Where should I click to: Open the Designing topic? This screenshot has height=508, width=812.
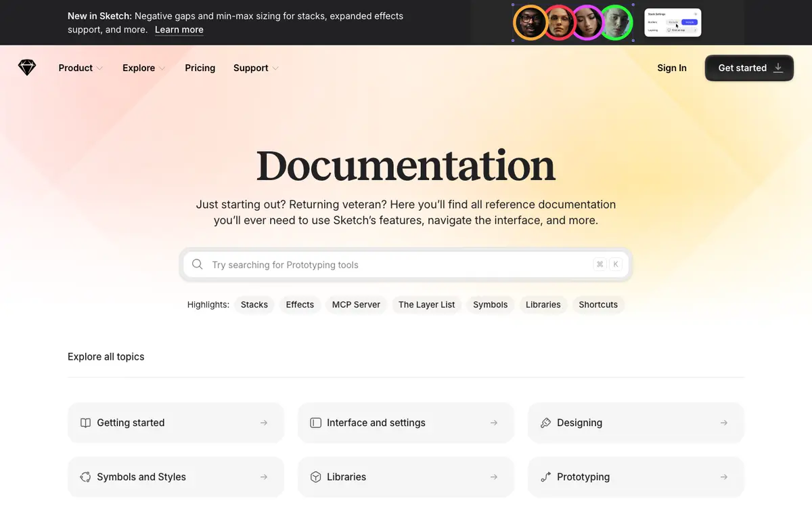point(636,423)
